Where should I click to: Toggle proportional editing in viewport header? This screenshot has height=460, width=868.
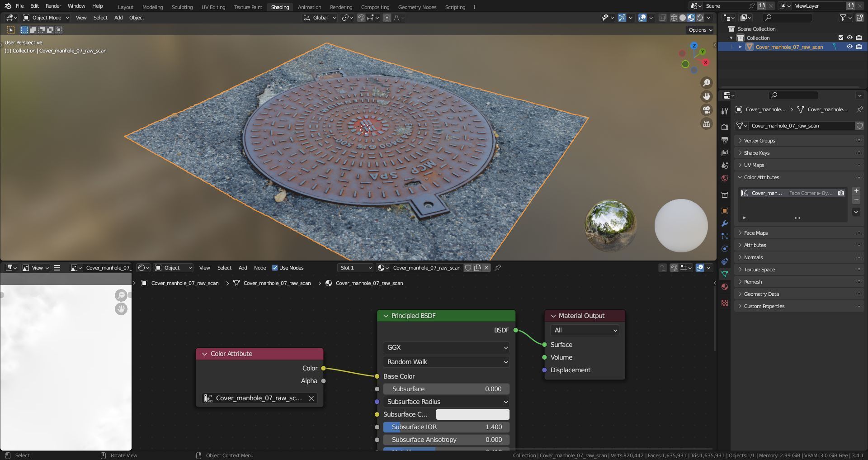(x=387, y=18)
